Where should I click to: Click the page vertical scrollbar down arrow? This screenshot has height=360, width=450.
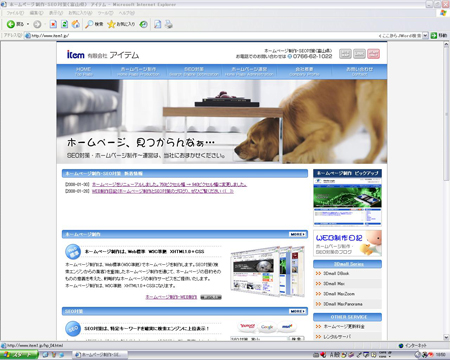coord(446,337)
